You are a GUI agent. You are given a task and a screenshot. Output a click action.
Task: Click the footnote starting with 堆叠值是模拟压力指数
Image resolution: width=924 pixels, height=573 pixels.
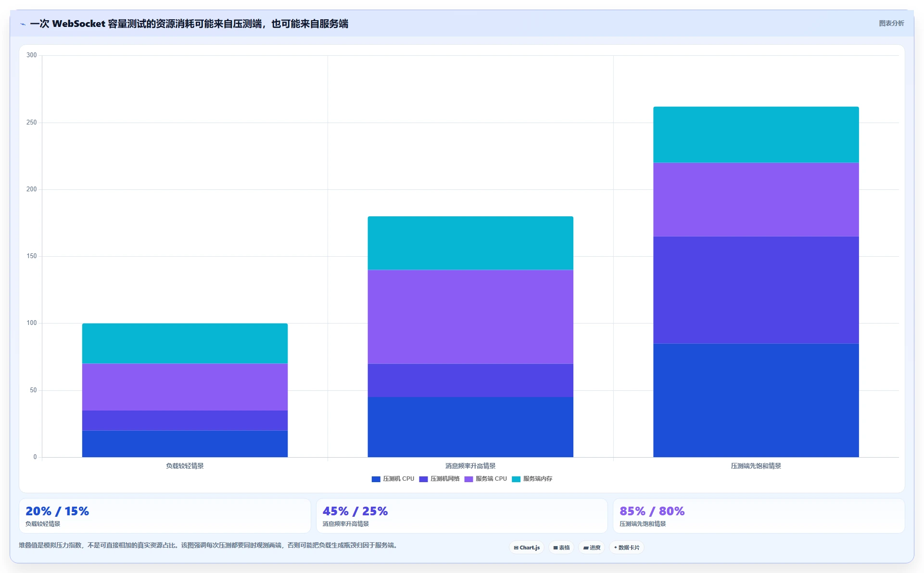(209, 545)
